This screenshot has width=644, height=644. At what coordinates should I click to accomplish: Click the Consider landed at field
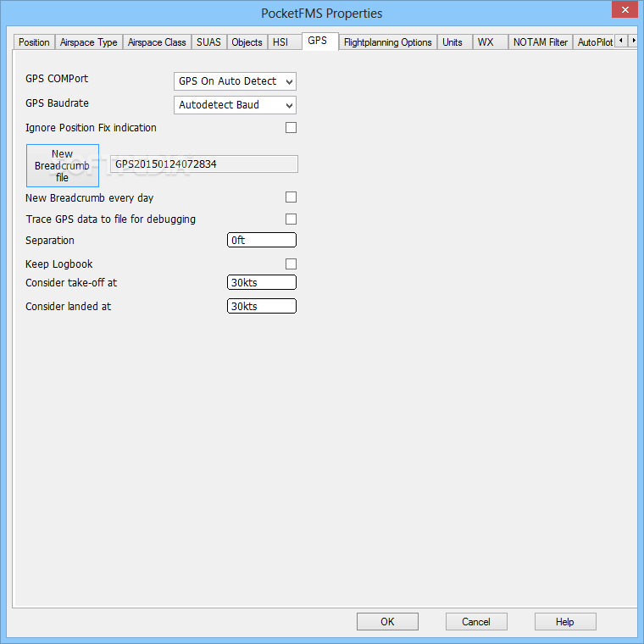[262, 306]
